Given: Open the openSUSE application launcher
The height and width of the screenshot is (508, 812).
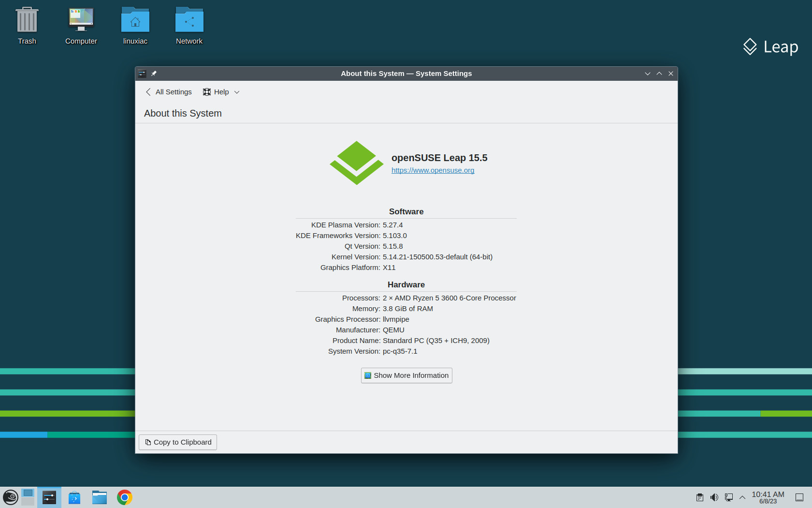Looking at the screenshot, I should (x=11, y=497).
